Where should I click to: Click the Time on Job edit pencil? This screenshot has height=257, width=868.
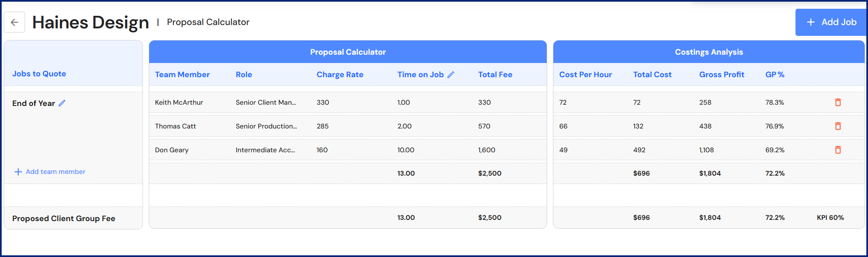(x=451, y=75)
